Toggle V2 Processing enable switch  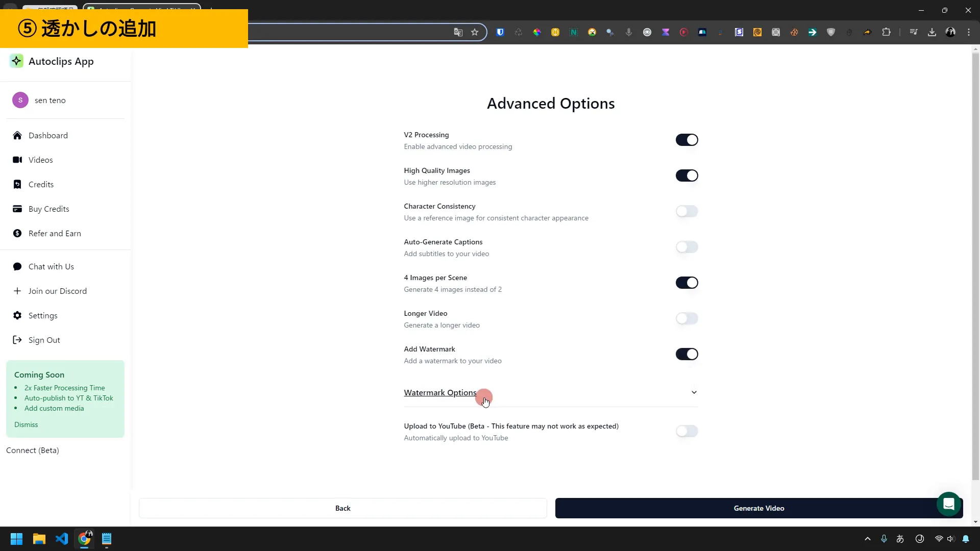click(687, 140)
